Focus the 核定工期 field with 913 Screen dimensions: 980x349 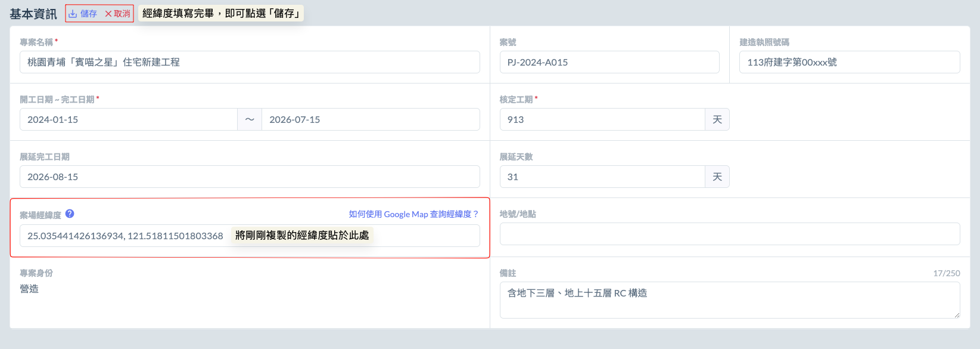602,119
